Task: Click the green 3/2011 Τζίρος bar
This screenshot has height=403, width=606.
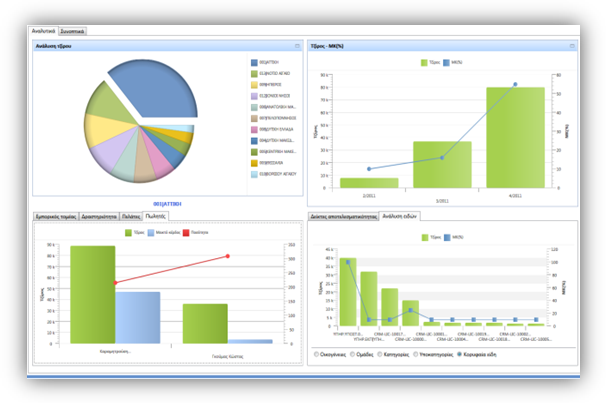Action: coord(442,165)
